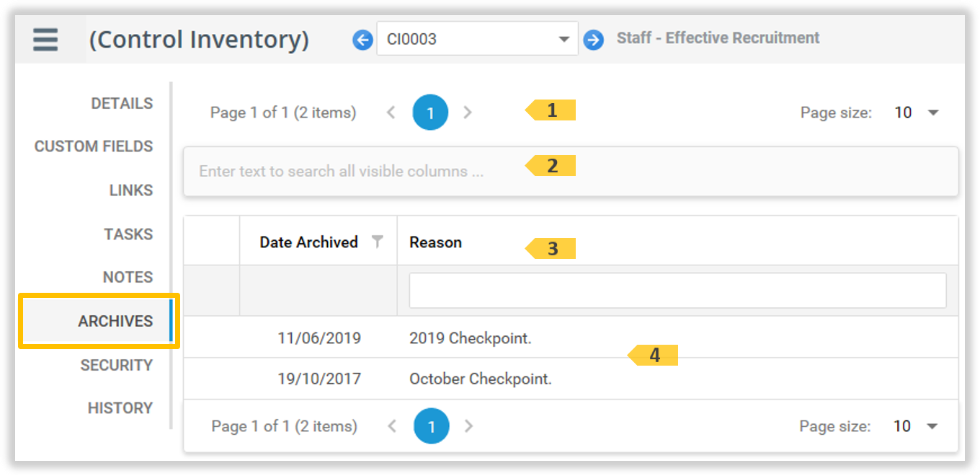The width and height of the screenshot is (980, 476).
Task: Open the CI0003 record selector dropdown
Action: click(x=565, y=39)
